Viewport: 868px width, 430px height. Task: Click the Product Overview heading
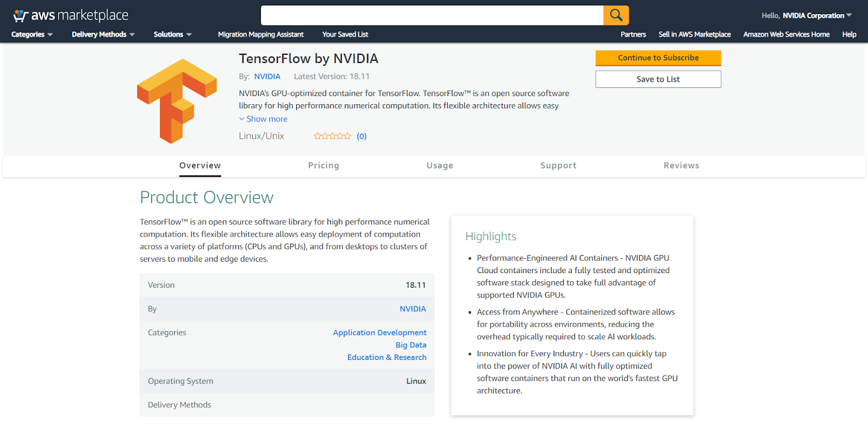pos(207,197)
